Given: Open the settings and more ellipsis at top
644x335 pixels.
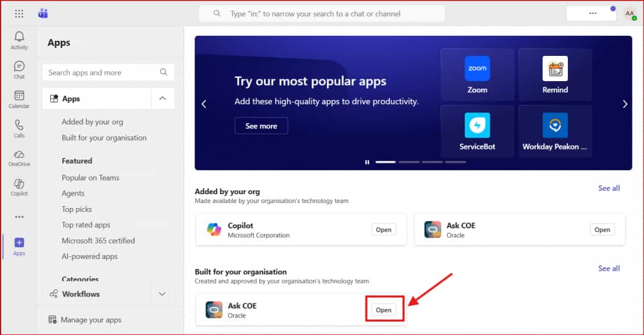Looking at the screenshot, I should [x=592, y=14].
